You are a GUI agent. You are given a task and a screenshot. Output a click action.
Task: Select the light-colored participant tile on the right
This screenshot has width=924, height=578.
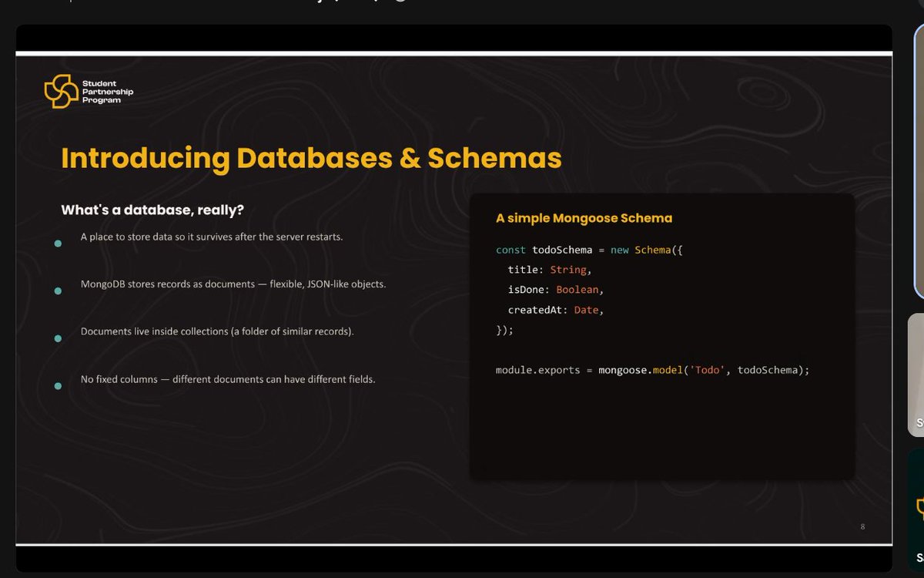[916, 375]
